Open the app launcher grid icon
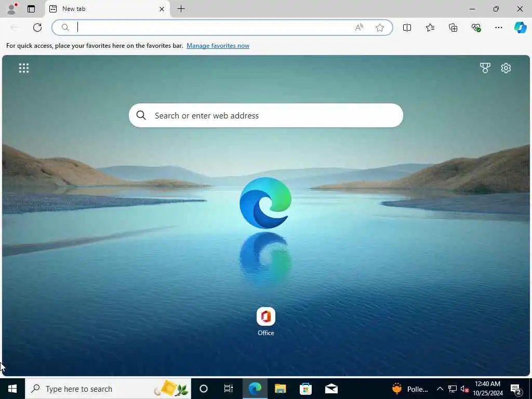This screenshot has height=399, width=532. 24,68
